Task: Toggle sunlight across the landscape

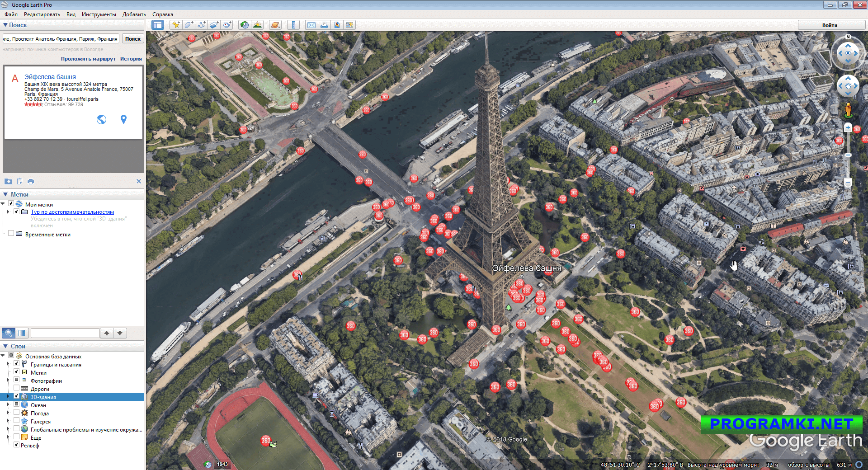Action: pos(258,25)
